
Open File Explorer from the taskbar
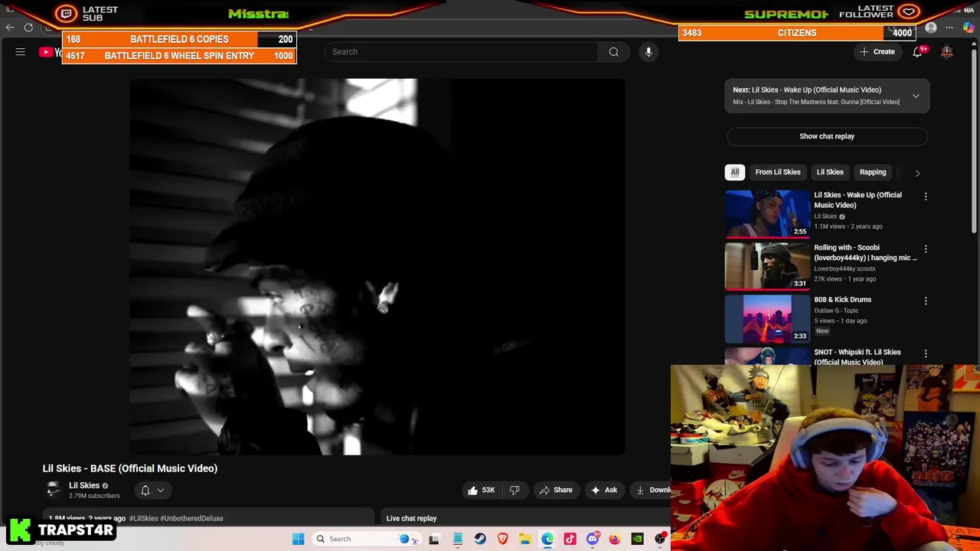[x=525, y=539]
